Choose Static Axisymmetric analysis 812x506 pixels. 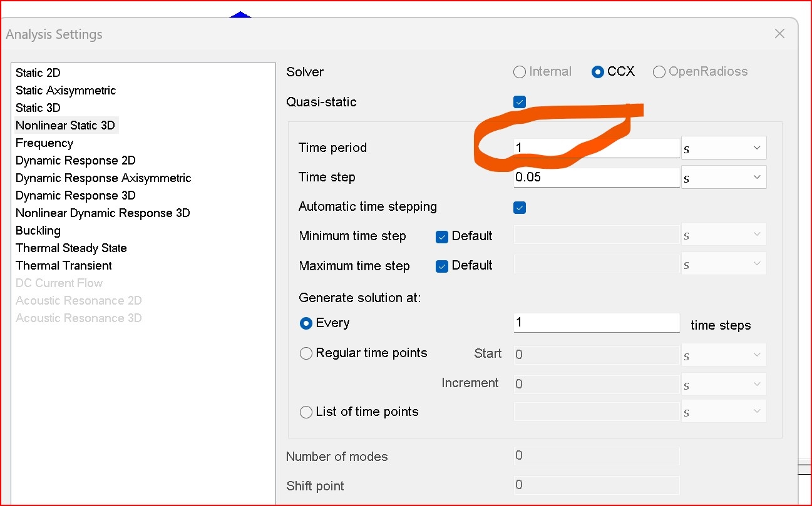click(x=66, y=91)
